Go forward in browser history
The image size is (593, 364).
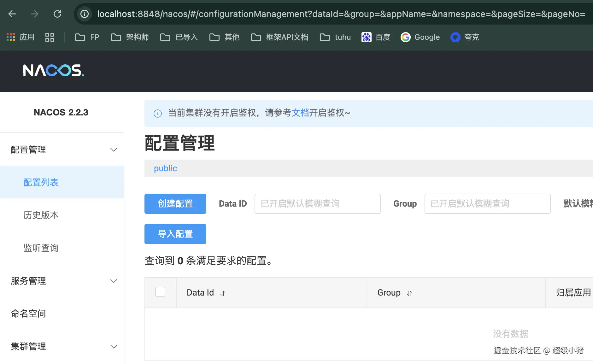point(35,14)
